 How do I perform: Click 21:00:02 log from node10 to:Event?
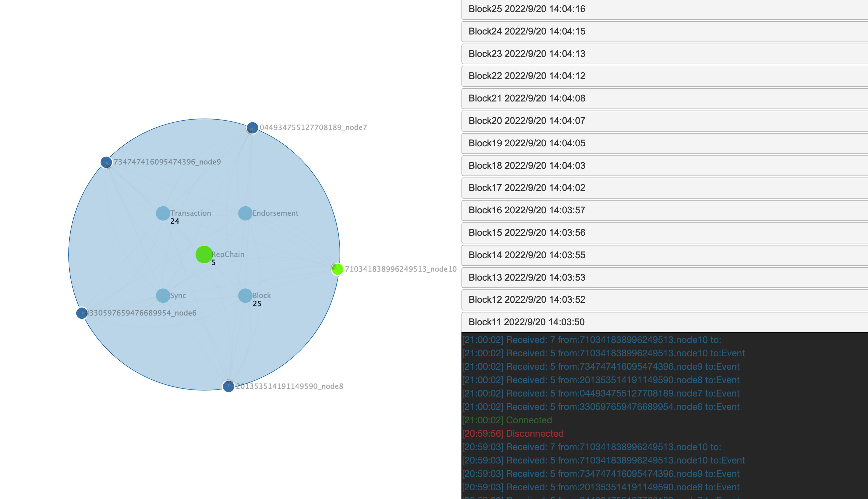pyautogui.click(x=603, y=353)
